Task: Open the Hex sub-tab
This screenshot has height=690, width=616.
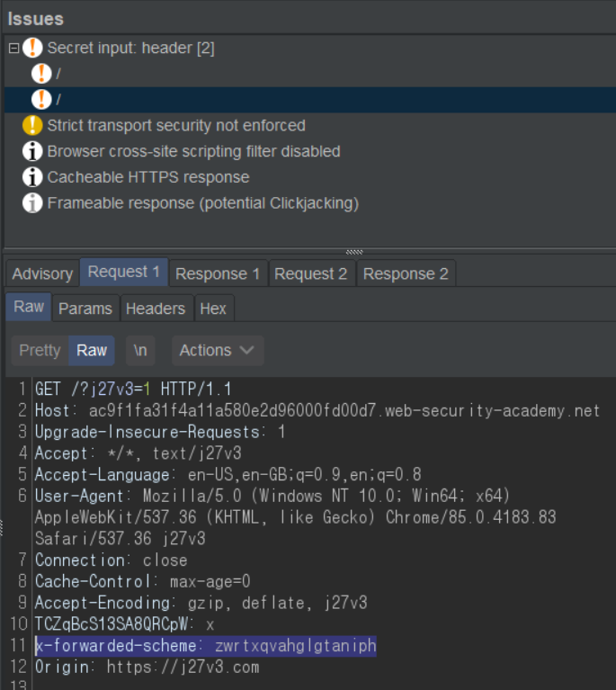Action: tap(213, 309)
